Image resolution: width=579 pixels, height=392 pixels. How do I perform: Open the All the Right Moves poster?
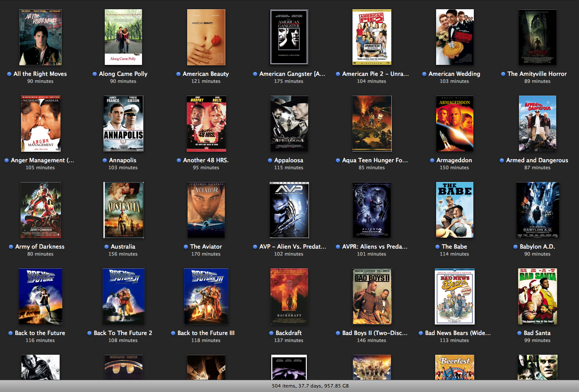40,37
